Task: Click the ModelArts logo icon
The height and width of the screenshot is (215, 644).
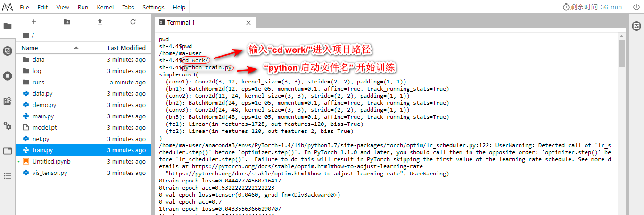Action: (x=7, y=7)
